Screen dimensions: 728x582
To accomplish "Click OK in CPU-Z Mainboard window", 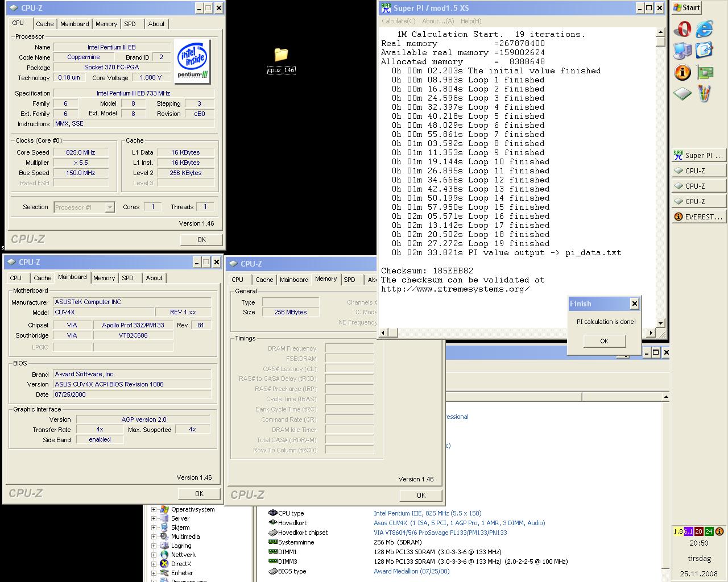I will point(199,493).
